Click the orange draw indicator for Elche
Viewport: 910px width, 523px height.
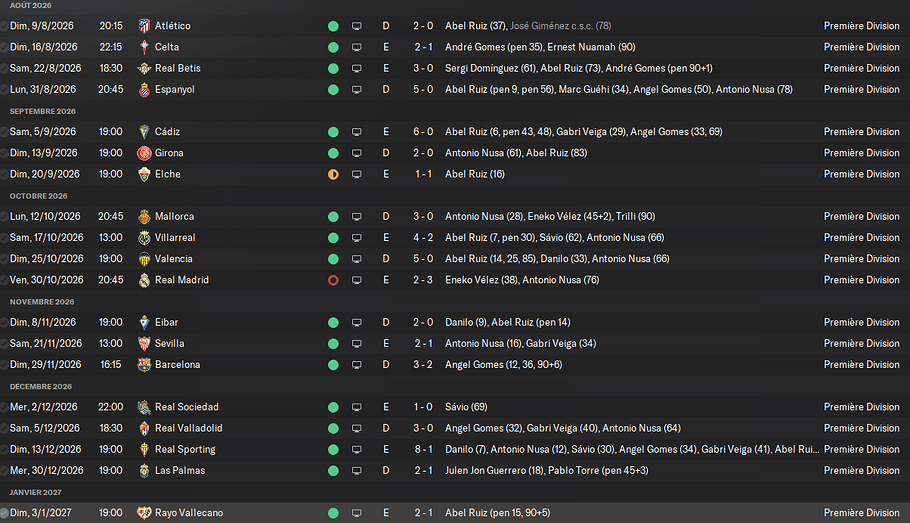click(x=333, y=174)
